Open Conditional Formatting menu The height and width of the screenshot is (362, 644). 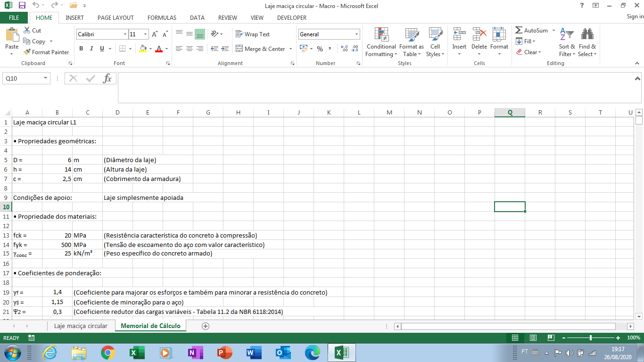click(381, 42)
